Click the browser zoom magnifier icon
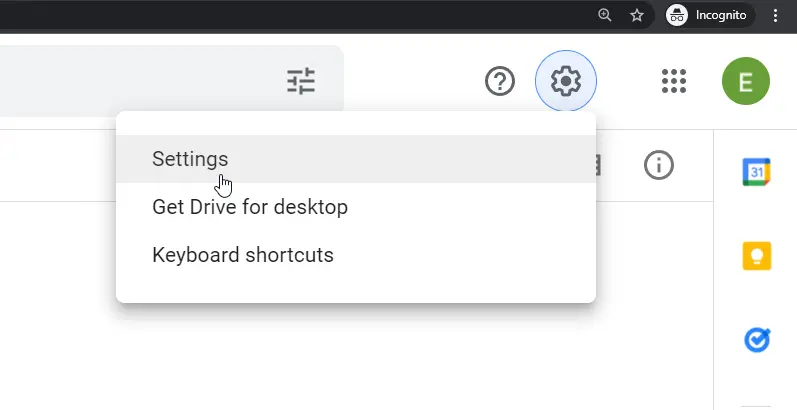 (x=604, y=15)
